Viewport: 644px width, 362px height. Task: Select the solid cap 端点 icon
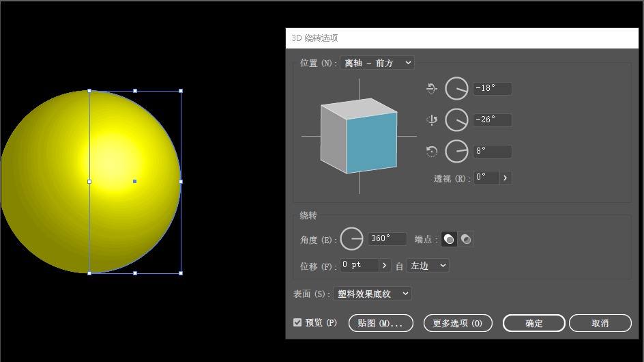point(449,239)
